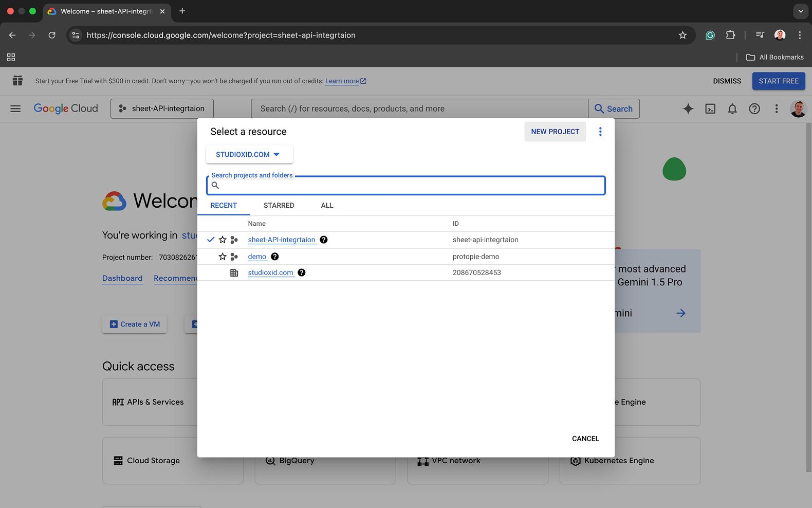Activate Cloud Shell terminal icon
812x508 pixels.
(710, 108)
